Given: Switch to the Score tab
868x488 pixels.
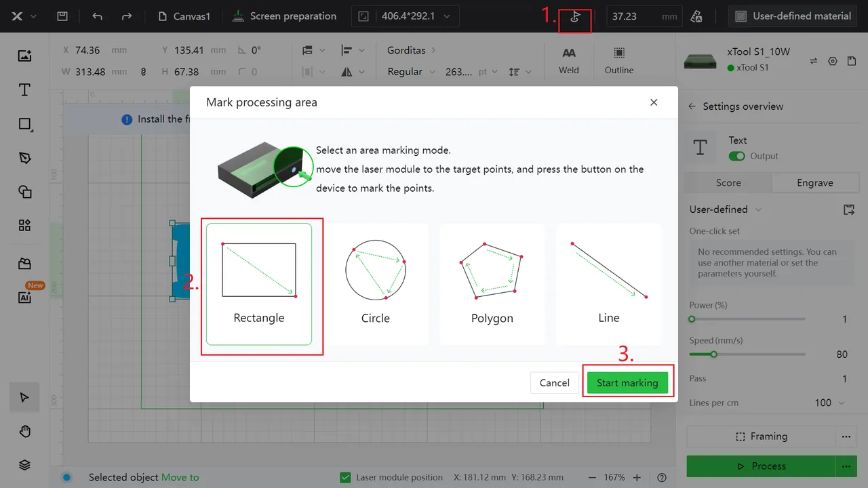Looking at the screenshot, I should coord(728,183).
